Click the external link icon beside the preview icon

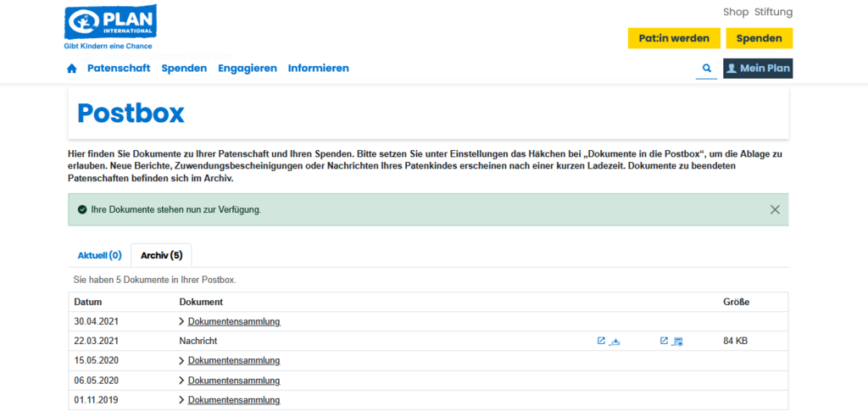(664, 342)
